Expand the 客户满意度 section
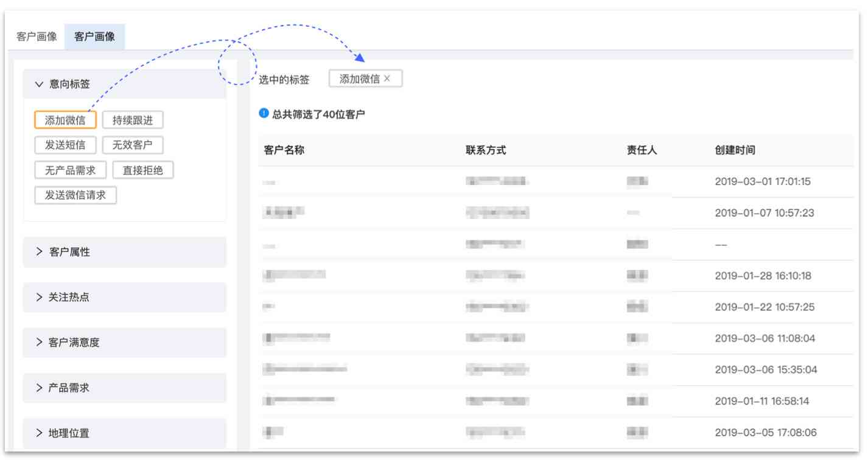 (x=125, y=343)
